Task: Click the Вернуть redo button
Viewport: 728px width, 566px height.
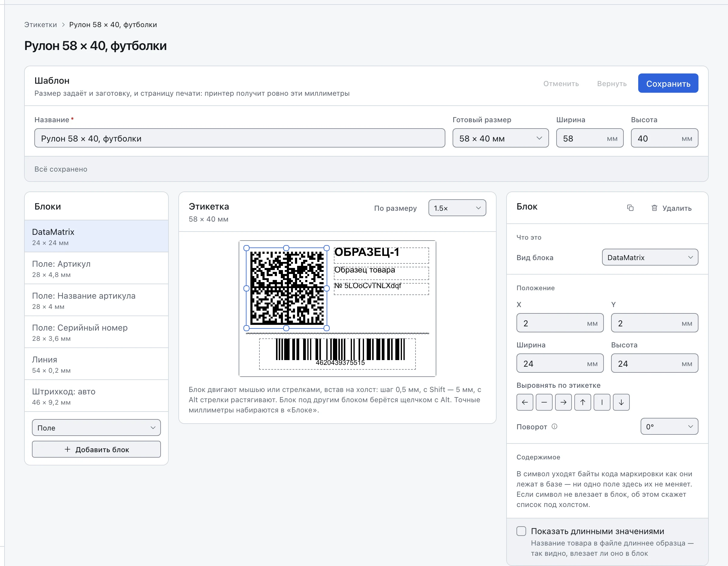Action: [x=612, y=84]
